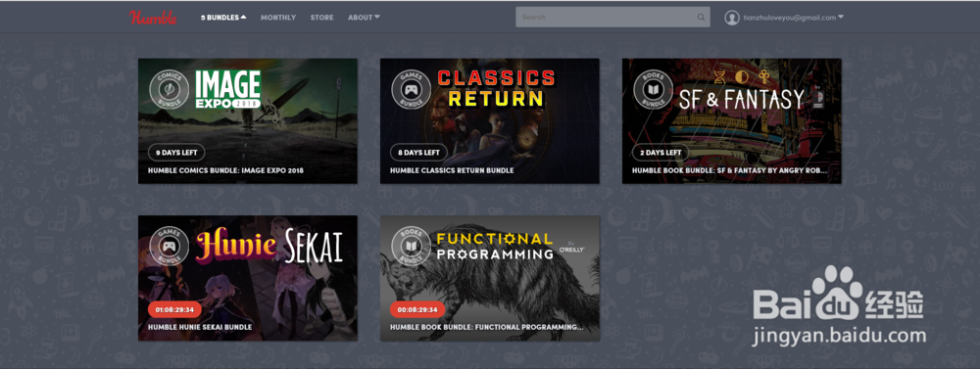980x369 pixels.
Task: Click the Games Bundle badge on Hunie Sekai card
Action: [169, 247]
